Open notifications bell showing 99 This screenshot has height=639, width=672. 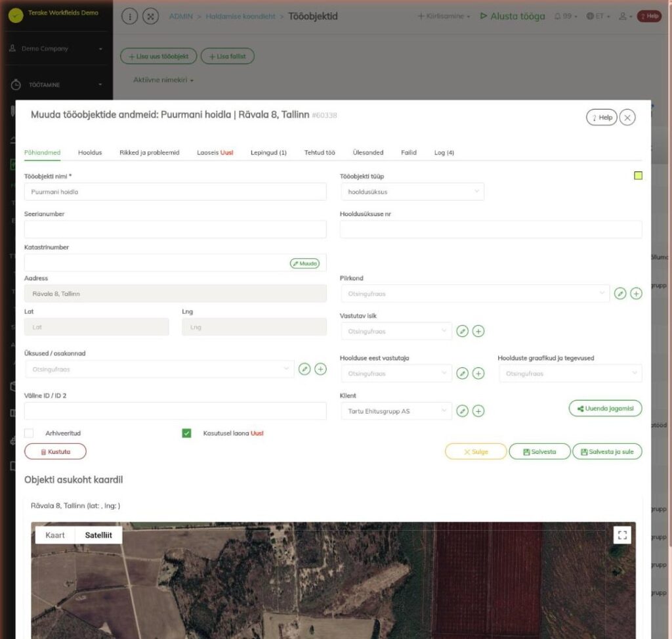566,16
